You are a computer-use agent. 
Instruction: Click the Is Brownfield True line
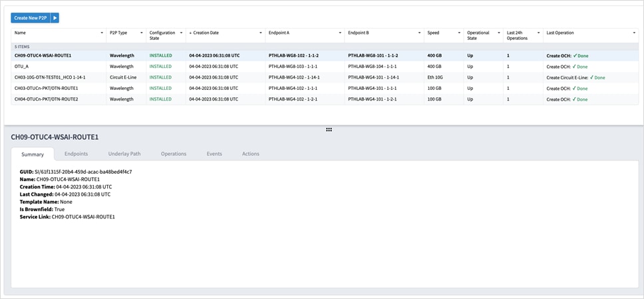42,209
